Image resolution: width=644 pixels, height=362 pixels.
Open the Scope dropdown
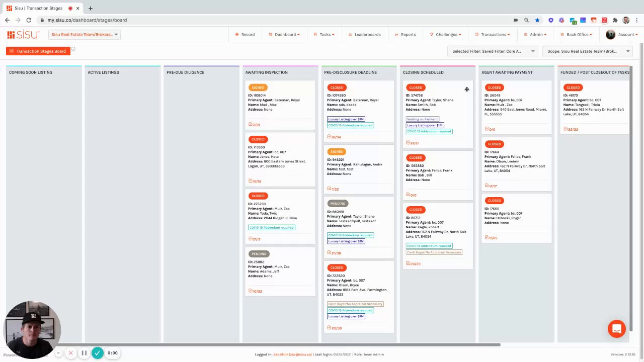[588, 51]
